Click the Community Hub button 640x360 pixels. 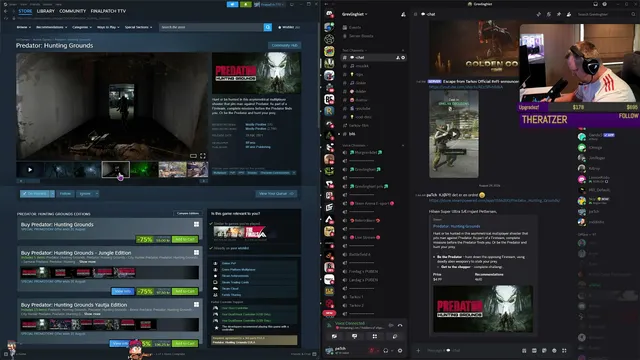(x=284, y=45)
